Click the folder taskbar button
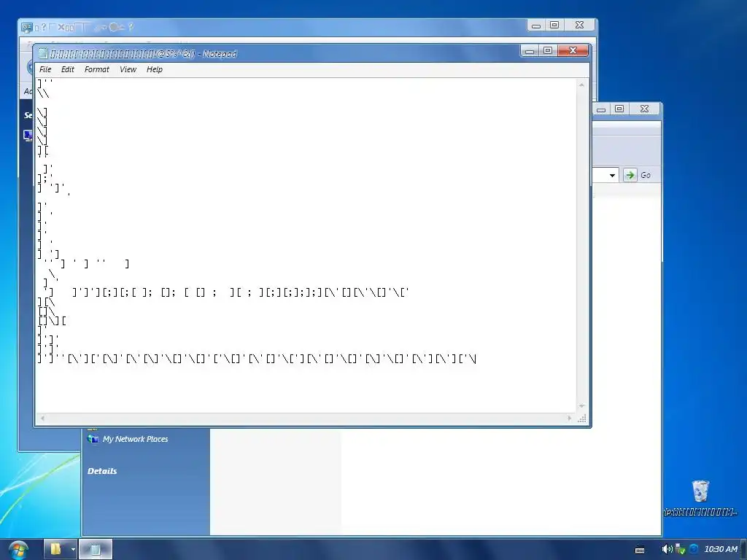The height and width of the screenshot is (560, 747). click(x=55, y=549)
